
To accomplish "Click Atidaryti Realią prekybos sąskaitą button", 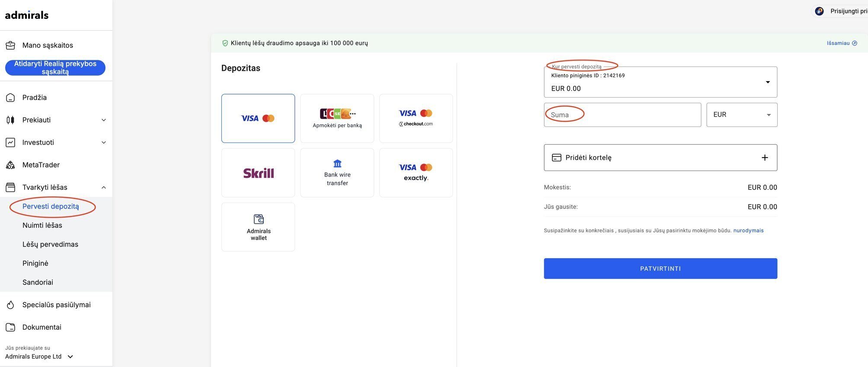I will tap(55, 68).
